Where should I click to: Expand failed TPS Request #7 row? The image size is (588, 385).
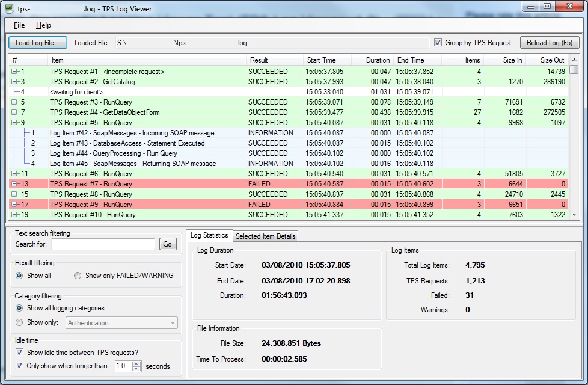click(14, 184)
